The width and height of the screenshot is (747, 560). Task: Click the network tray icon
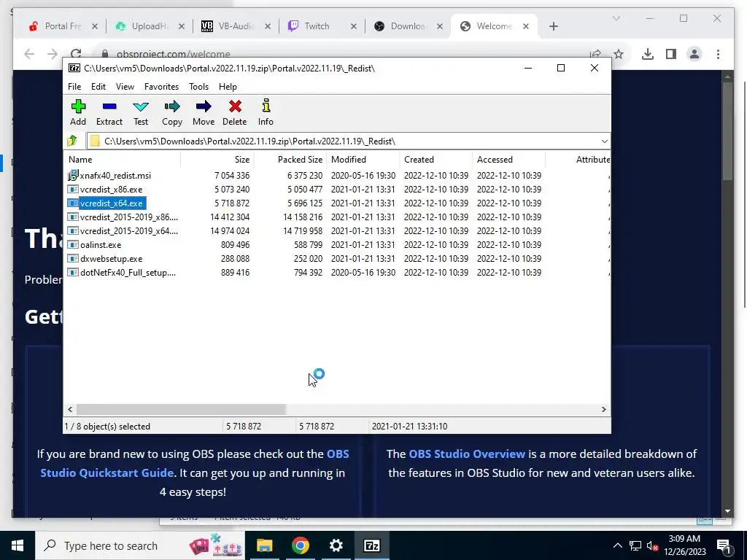click(x=635, y=545)
